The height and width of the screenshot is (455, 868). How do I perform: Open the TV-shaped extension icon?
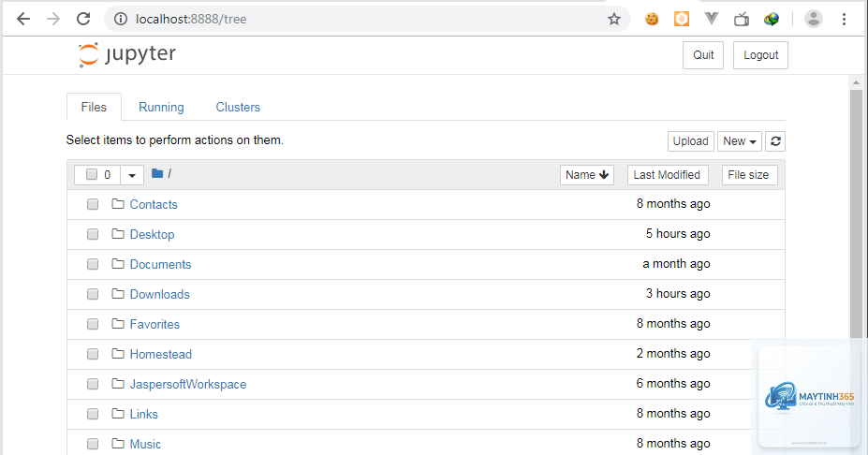tap(742, 20)
